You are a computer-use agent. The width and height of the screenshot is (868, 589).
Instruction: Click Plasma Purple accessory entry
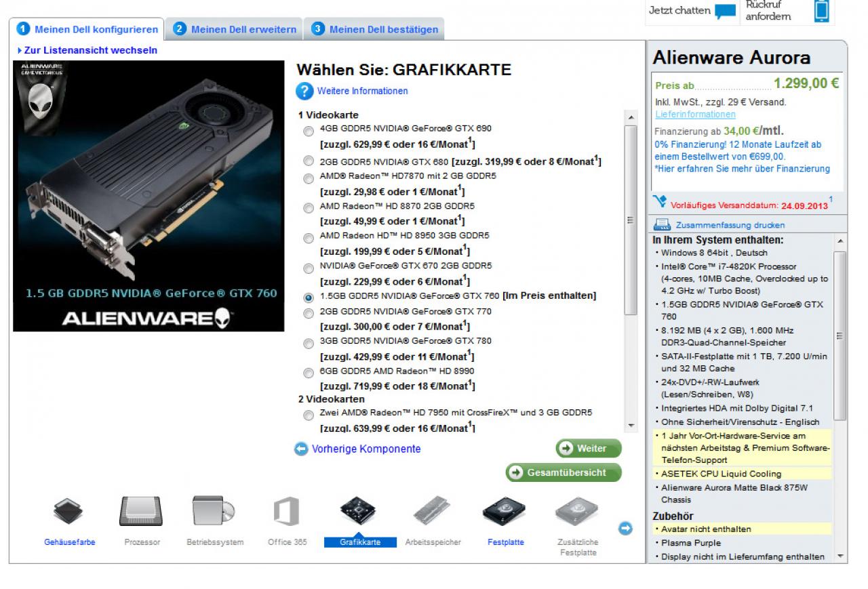pyautogui.click(x=691, y=543)
